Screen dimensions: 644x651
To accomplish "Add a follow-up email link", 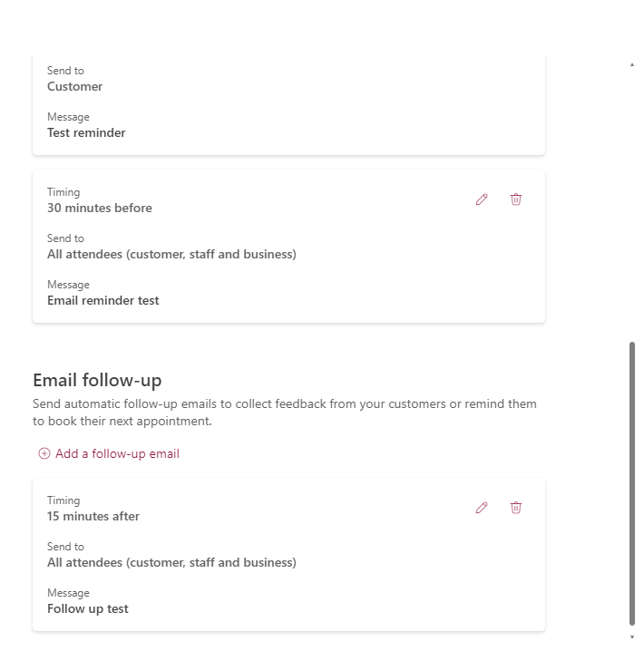I will [117, 453].
